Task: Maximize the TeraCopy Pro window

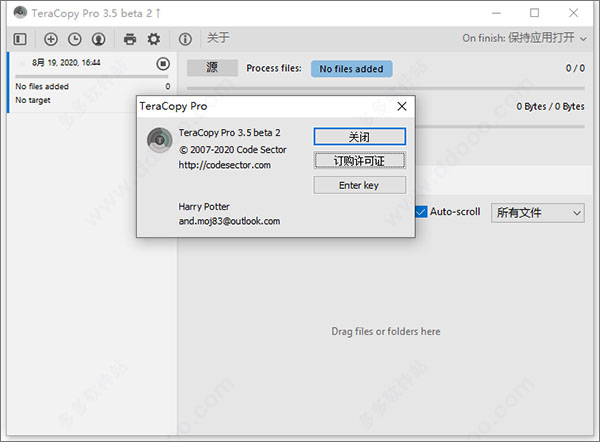Action: point(535,13)
